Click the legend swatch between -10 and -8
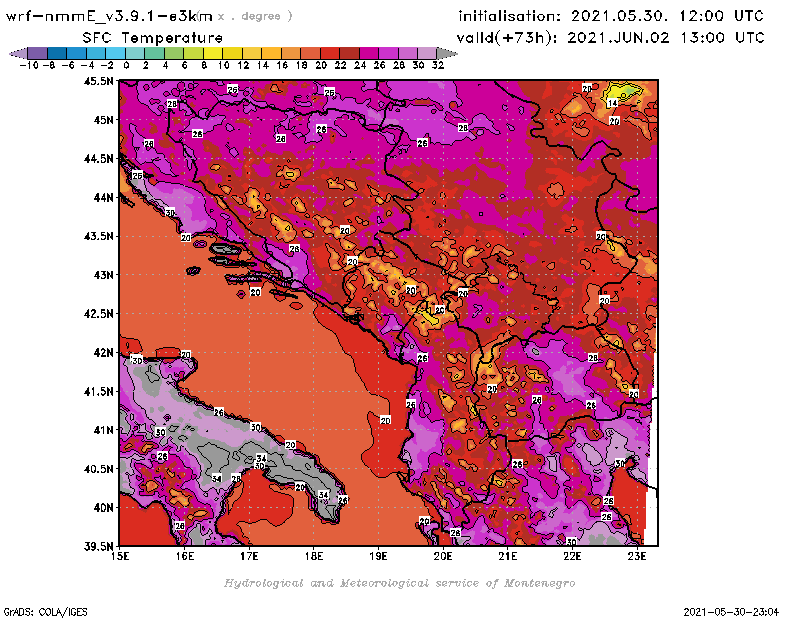This screenshot has width=800, height=618. [38, 53]
